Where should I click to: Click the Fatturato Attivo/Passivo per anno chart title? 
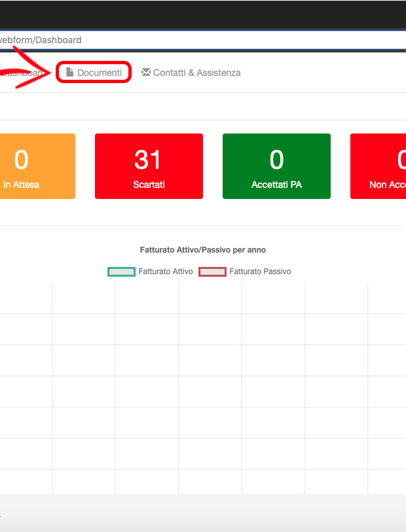click(202, 250)
